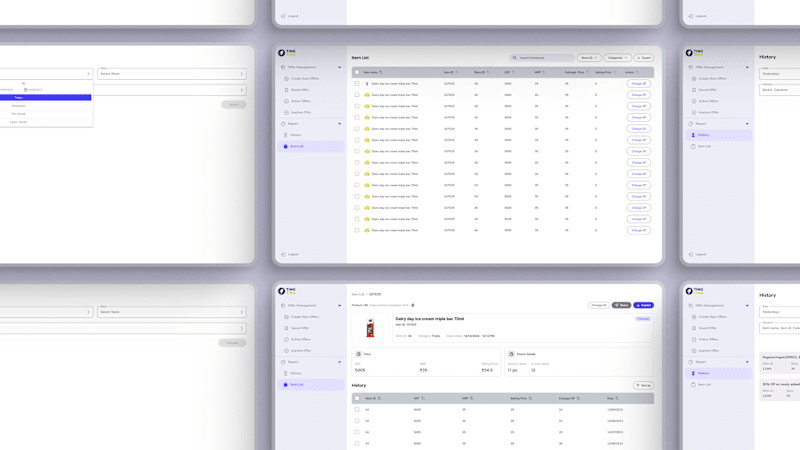Click the ice cream product image on item detail screen

point(370,328)
